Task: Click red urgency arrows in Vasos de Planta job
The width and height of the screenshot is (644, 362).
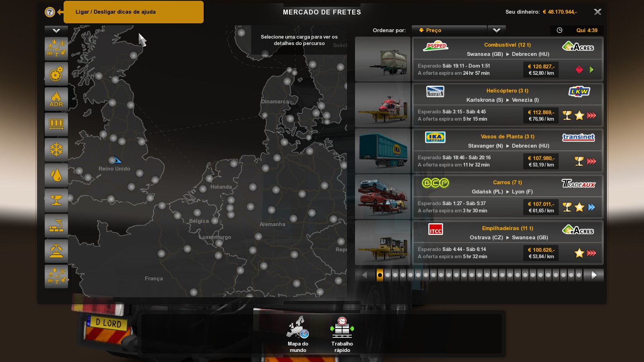Action: [591, 161]
